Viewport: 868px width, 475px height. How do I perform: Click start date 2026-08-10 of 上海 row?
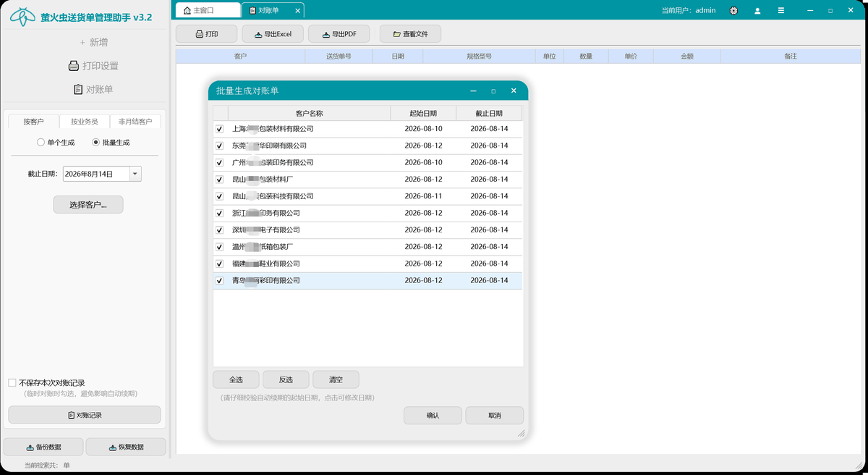423,129
